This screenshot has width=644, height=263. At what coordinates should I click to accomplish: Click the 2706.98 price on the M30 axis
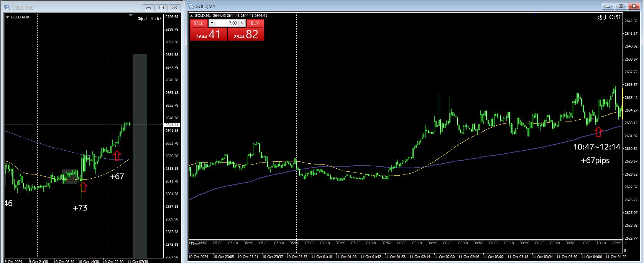(172, 17)
